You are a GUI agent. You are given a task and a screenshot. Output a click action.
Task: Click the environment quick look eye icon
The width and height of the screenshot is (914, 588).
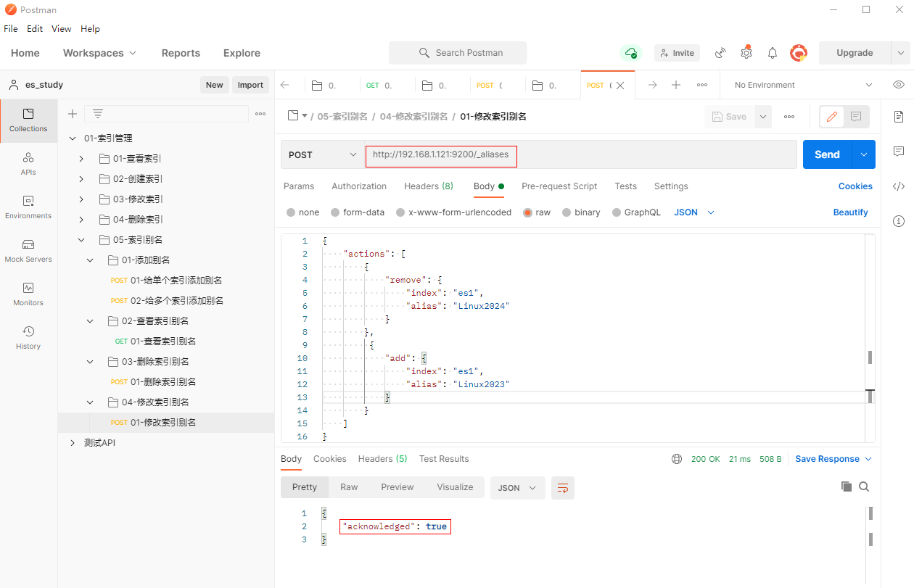(899, 85)
